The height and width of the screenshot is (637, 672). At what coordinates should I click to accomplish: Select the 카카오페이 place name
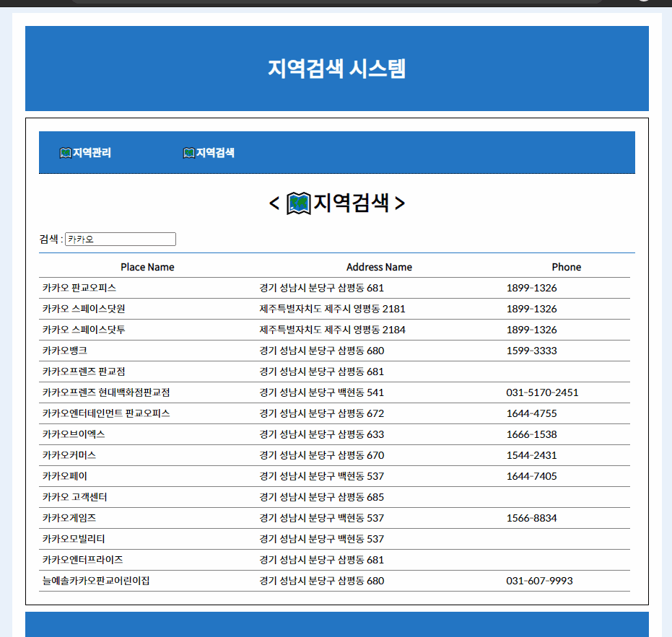pos(65,476)
